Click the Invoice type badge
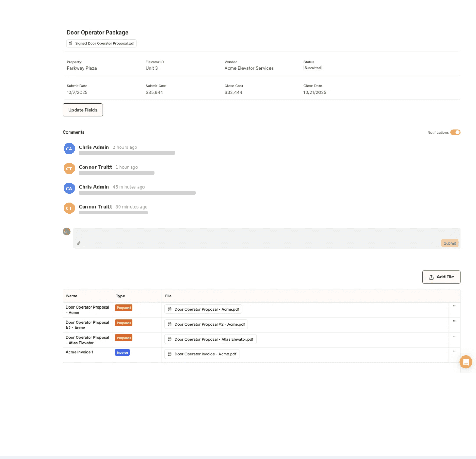476x459 pixels. coord(122,353)
